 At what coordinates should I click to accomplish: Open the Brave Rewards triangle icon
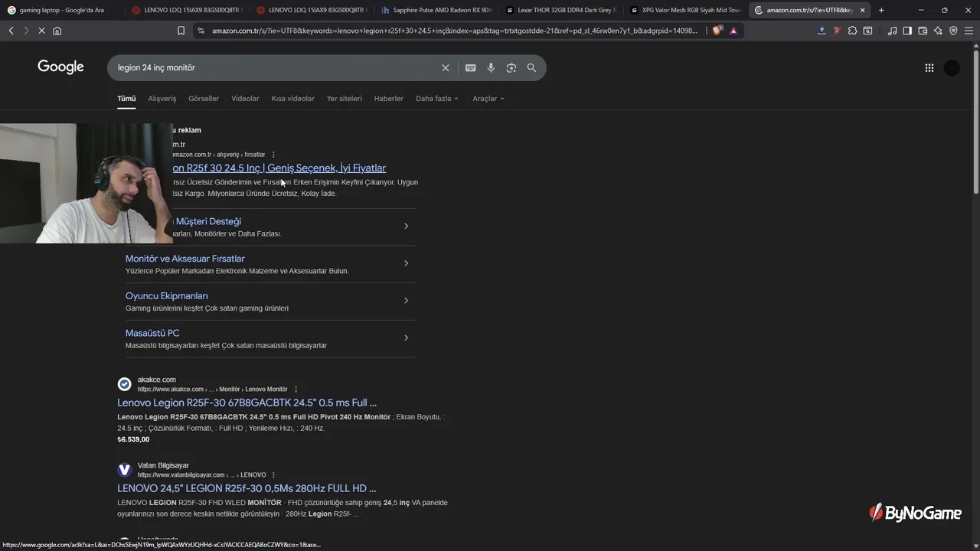[x=733, y=31]
